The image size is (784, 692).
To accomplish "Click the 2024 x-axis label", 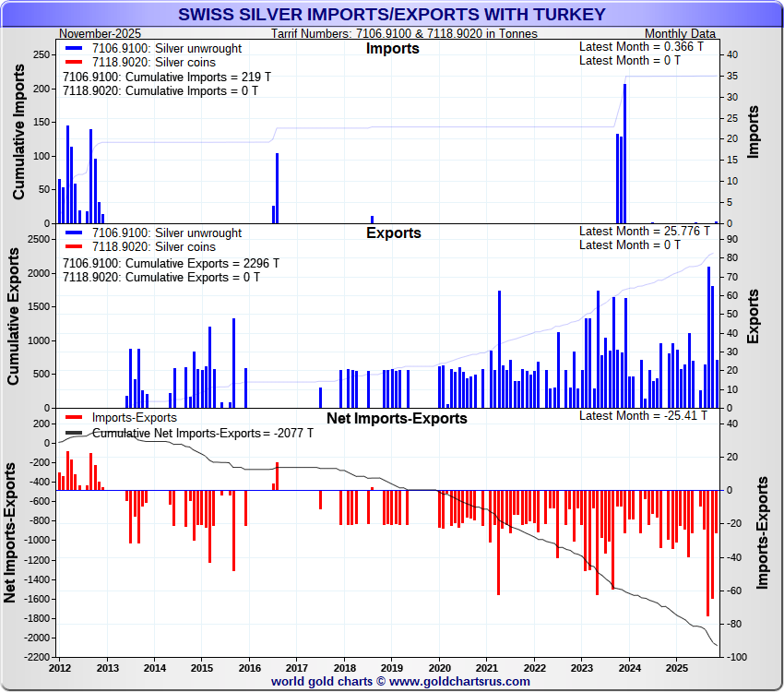I will click(x=629, y=668).
